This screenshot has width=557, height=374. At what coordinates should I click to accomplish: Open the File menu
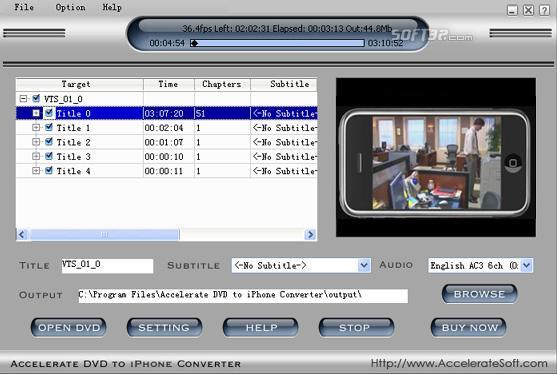click(24, 7)
